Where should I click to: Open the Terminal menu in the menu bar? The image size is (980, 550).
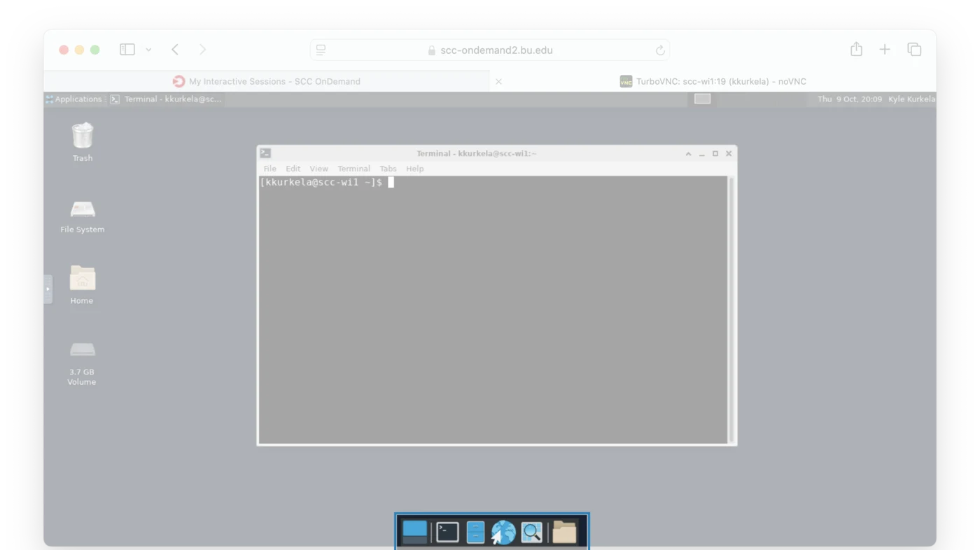353,169
